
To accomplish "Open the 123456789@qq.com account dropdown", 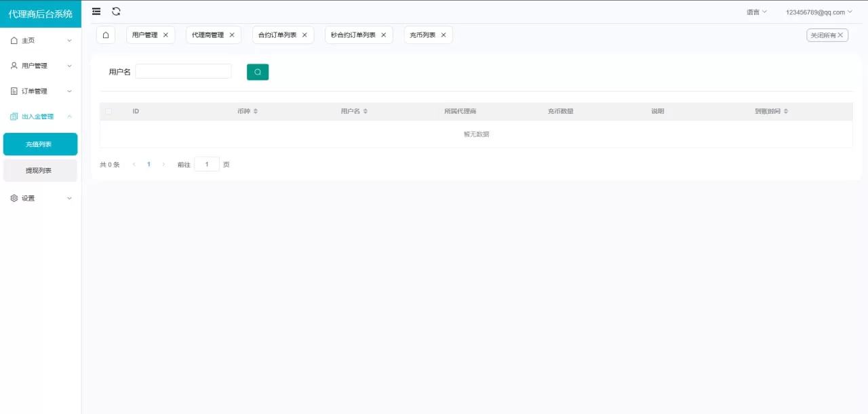I will pyautogui.click(x=816, y=11).
